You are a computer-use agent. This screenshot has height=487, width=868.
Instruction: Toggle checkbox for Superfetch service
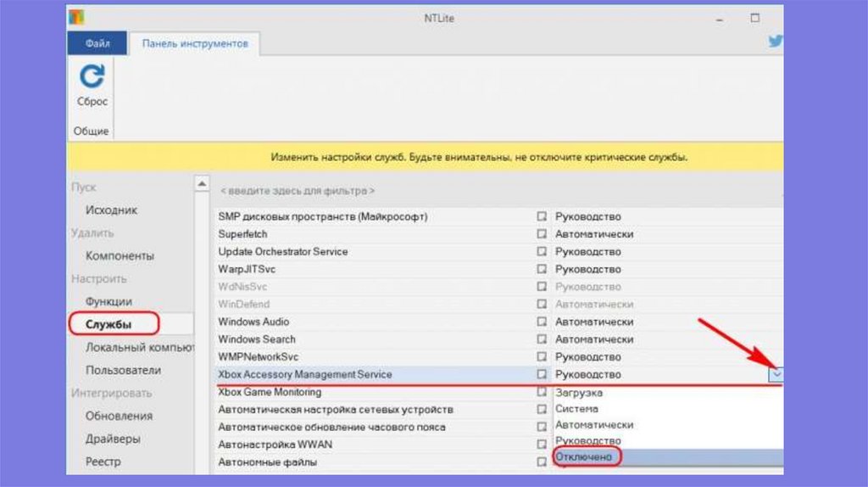[542, 234]
